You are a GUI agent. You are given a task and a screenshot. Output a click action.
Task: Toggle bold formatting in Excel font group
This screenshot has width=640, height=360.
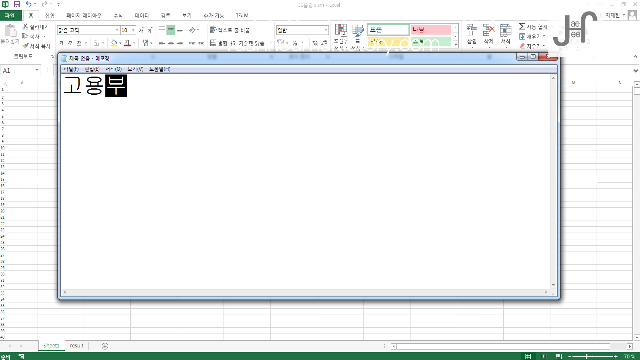(61, 43)
